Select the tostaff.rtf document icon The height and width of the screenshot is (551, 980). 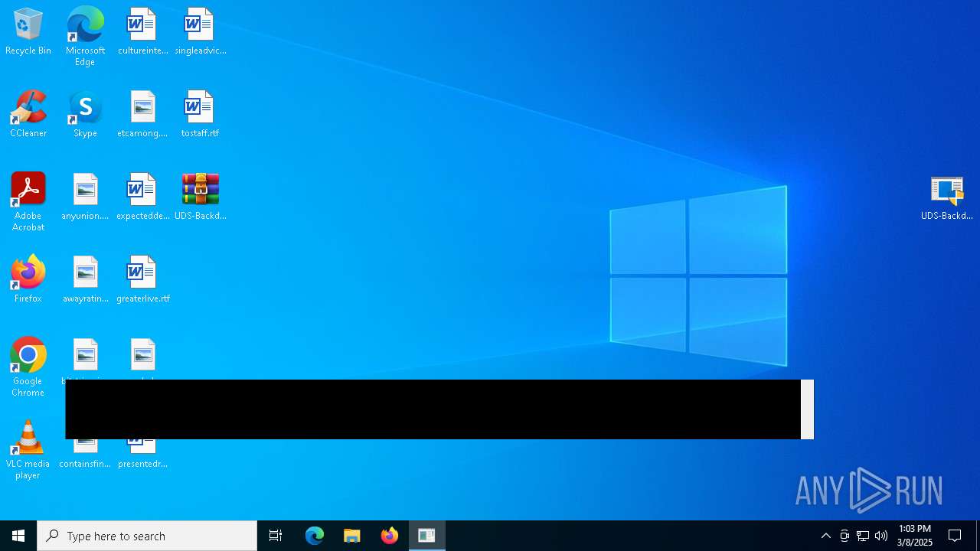200,115
